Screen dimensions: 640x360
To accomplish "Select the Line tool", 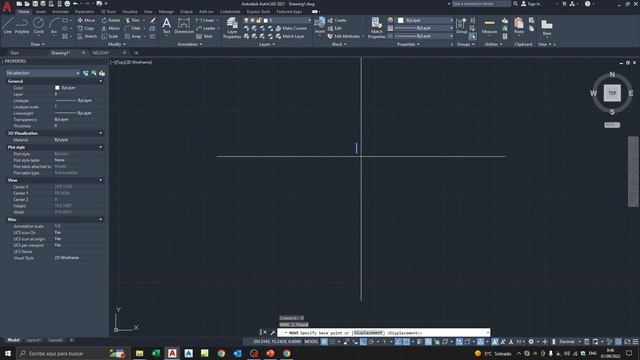I will point(8,25).
